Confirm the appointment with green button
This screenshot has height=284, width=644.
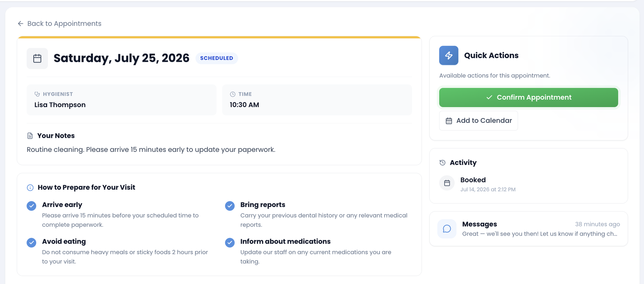[528, 97]
